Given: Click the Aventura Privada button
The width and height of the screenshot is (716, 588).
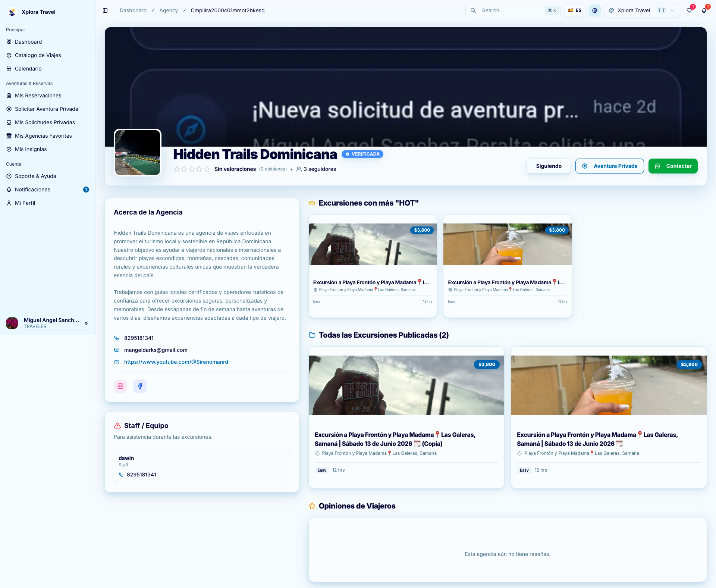Looking at the screenshot, I should pos(609,166).
